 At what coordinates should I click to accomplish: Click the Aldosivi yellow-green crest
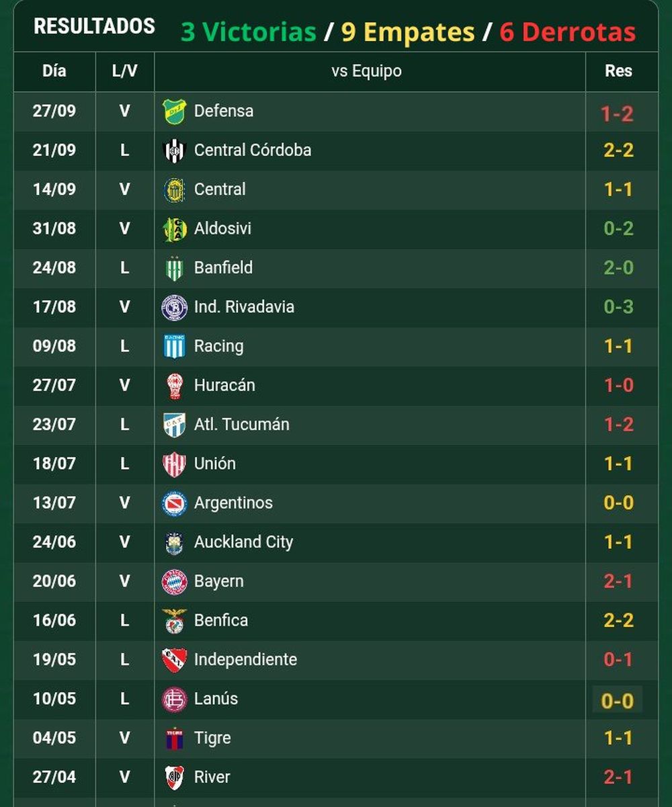[174, 229]
